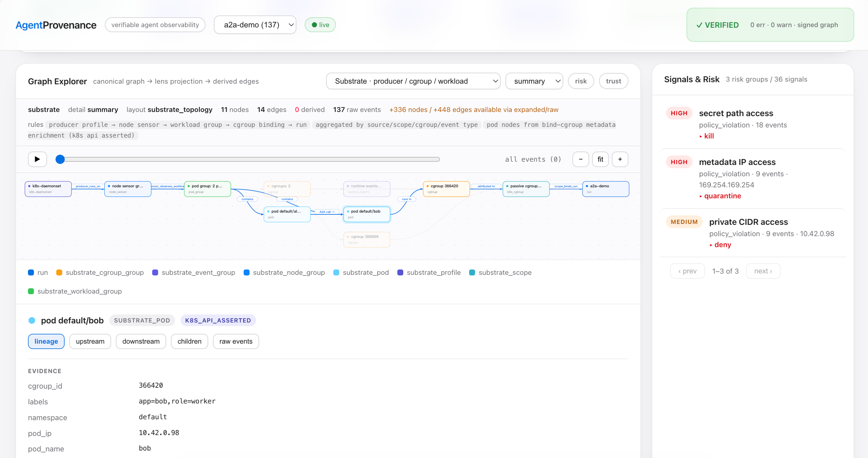The height and width of the screenshot is (458, 868).
Task: Click the A2A call edge label
Action: (327, 212)
